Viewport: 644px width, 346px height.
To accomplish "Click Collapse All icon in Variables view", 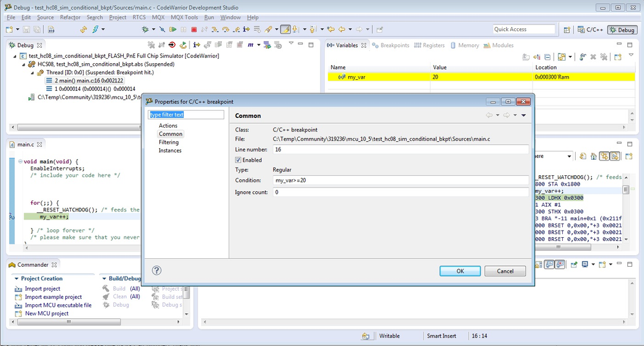I will [x=547, y=57].
